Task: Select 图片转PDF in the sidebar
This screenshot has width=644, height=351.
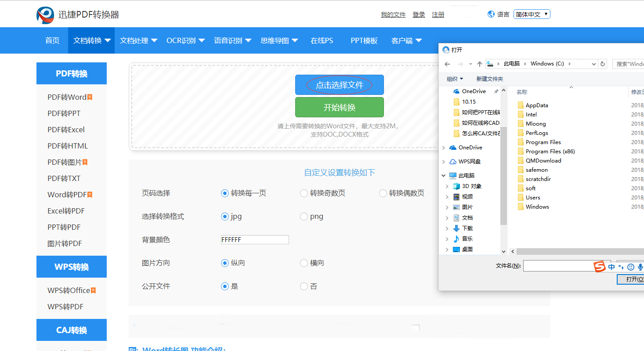Action: point(65,243)
